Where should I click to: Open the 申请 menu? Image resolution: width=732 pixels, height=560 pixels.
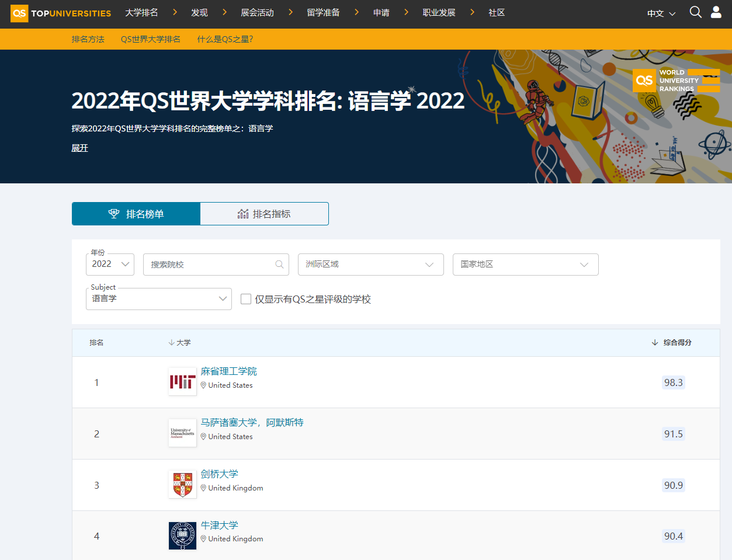point(381,12)
